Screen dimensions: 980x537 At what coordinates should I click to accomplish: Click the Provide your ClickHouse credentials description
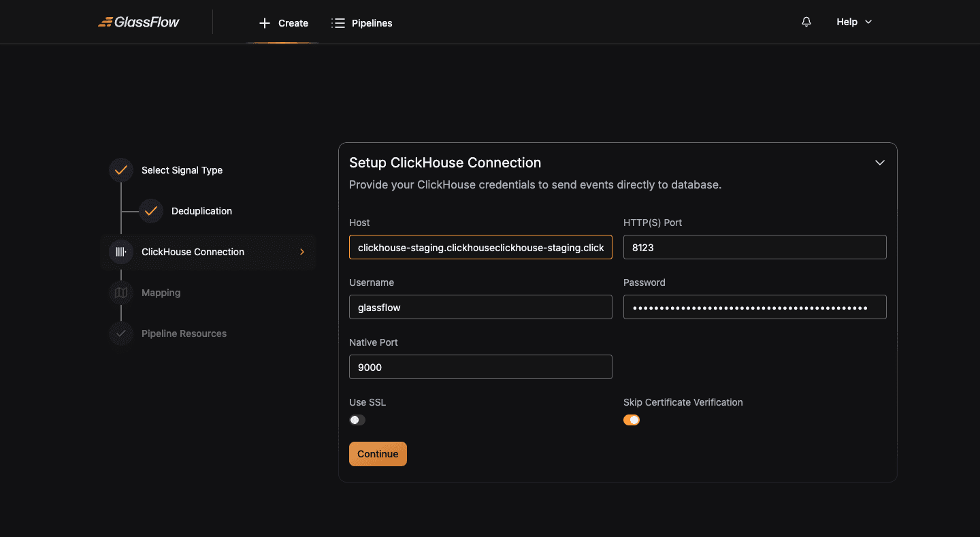click(535, 184)
